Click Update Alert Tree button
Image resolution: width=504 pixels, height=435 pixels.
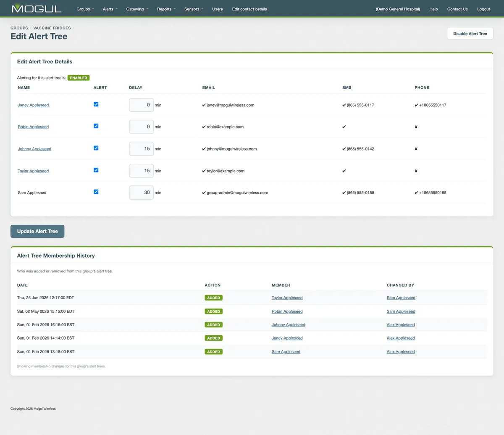[x=37, y=231]
